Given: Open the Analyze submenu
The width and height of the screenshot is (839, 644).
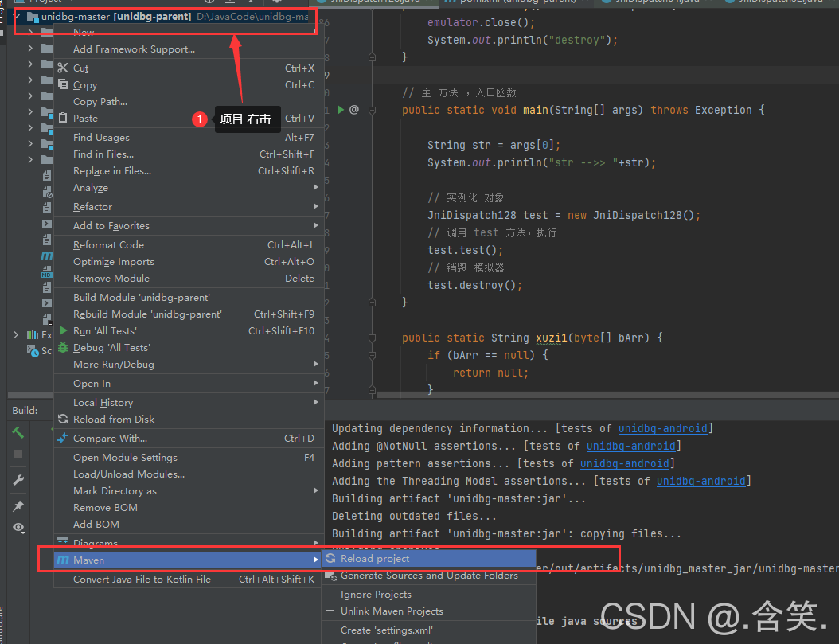Looking at the screenshot, I should 189,188.
